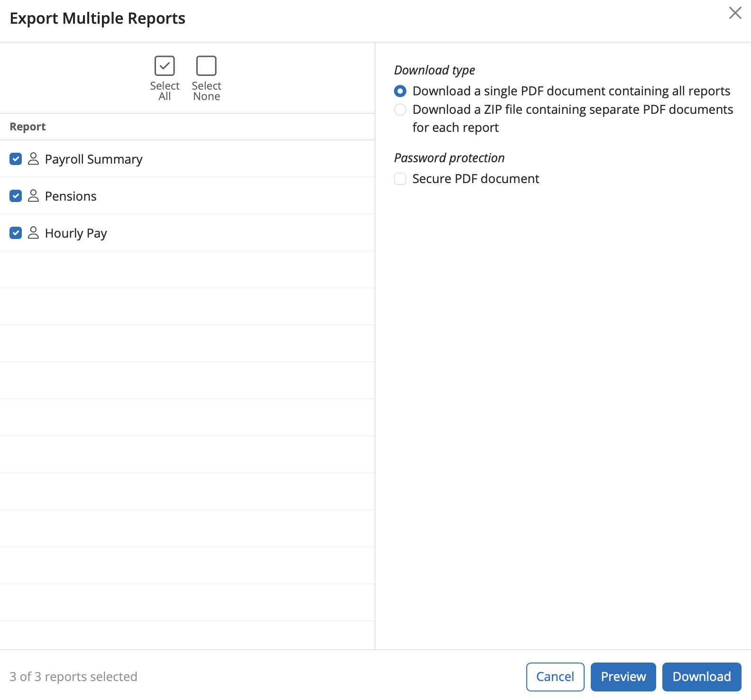Click the Select None empty box icon
The width and height of the screenshot is (751, 700).
pyautogui.click(x=206, y=66)
